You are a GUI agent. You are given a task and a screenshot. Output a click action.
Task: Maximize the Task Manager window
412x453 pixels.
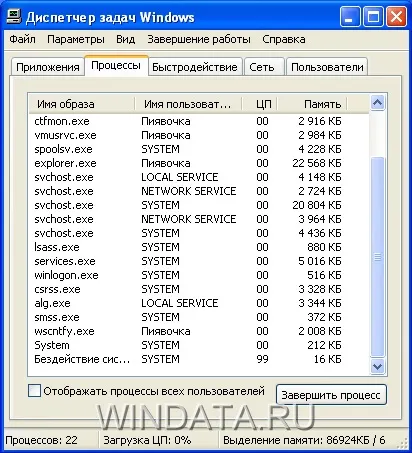pos(373,17)
